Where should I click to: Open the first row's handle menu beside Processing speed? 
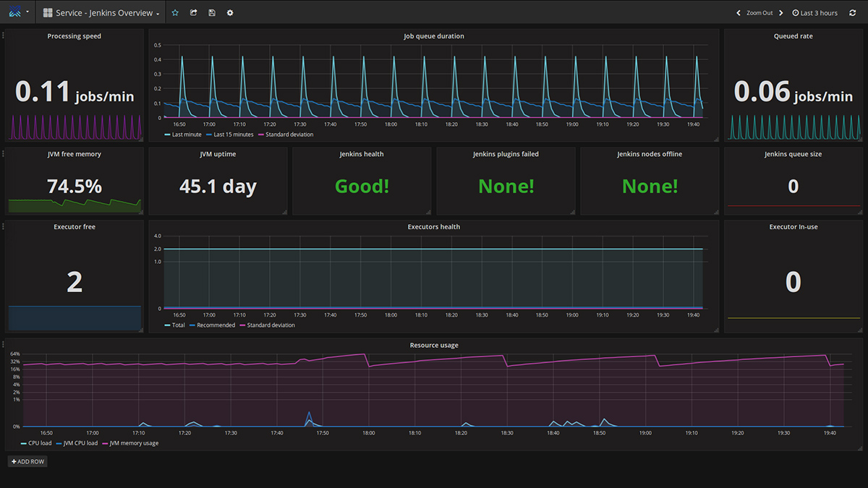[x=3, y=35]
